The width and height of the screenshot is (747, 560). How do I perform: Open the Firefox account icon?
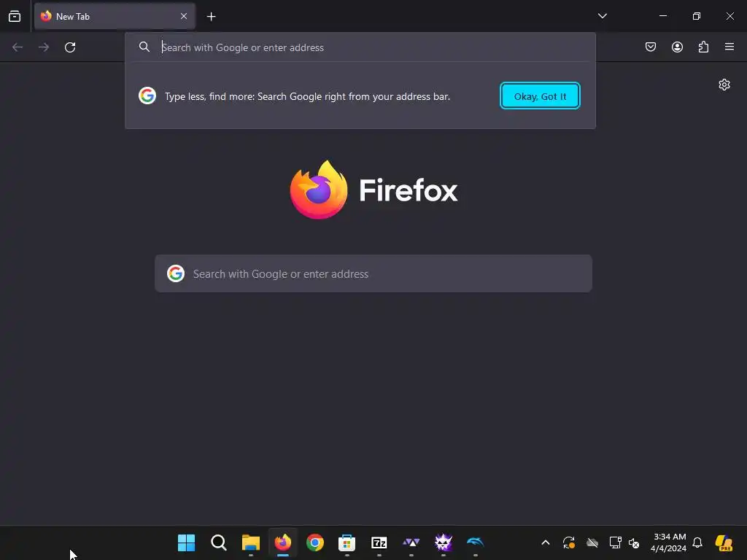pos(677,47)
